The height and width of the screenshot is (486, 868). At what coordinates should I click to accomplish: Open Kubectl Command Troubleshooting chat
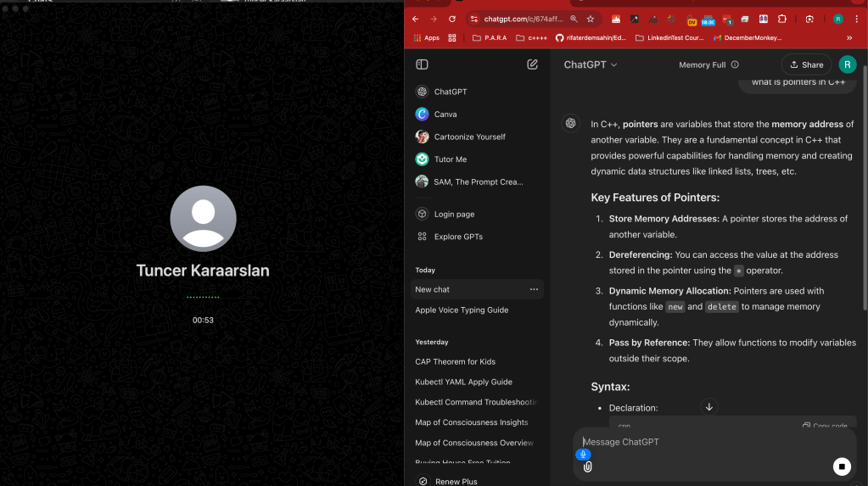[476, 402]
